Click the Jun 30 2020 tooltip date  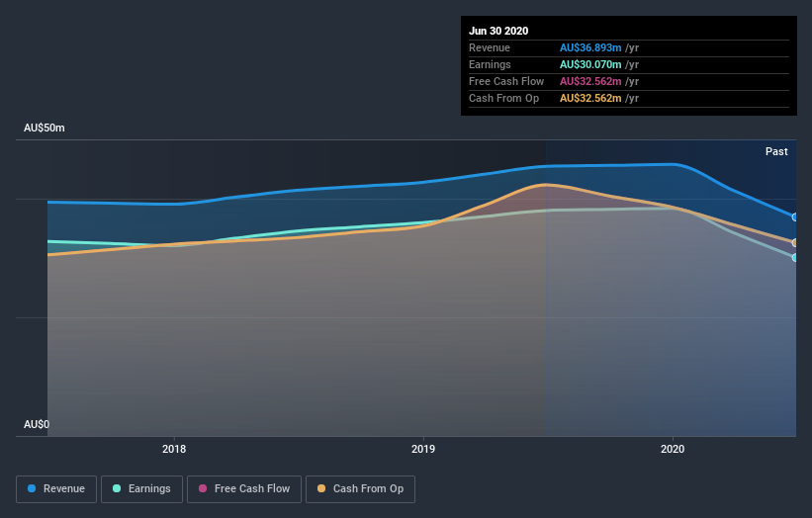(x=498, y=31)
